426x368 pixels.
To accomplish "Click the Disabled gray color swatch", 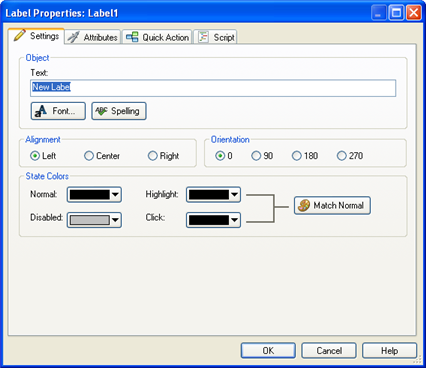I will click(89, 220).
